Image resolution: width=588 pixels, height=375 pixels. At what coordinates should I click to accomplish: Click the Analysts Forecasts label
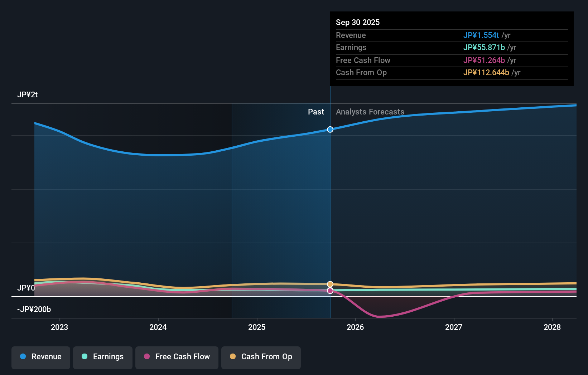[370, 112]
